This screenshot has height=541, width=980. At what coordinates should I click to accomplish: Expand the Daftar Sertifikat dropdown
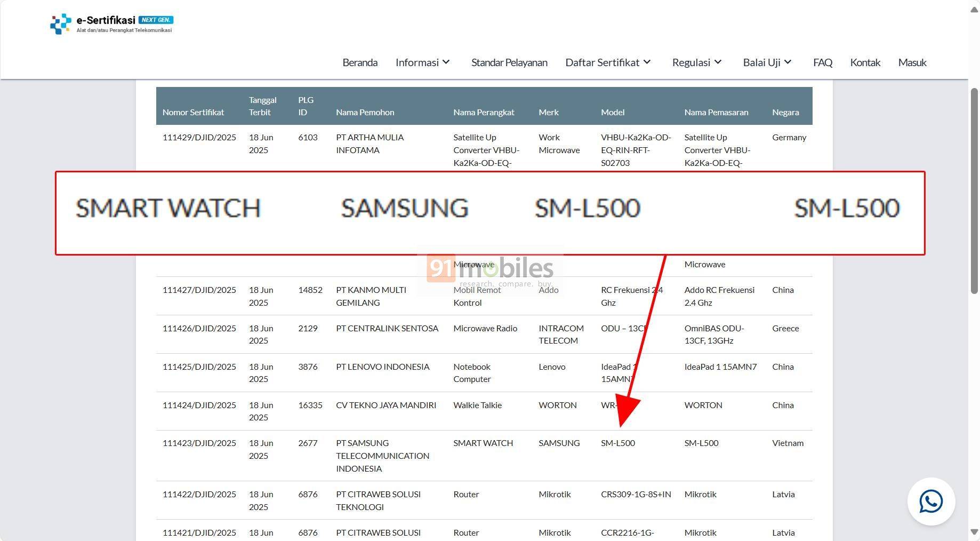[608, 62]
